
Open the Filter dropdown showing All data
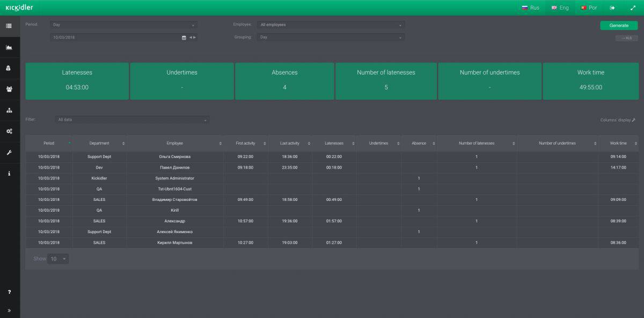point(131,120)
